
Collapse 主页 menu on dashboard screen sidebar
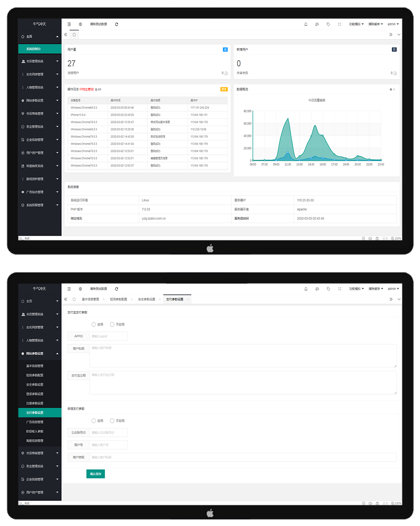tap(40, 36)
